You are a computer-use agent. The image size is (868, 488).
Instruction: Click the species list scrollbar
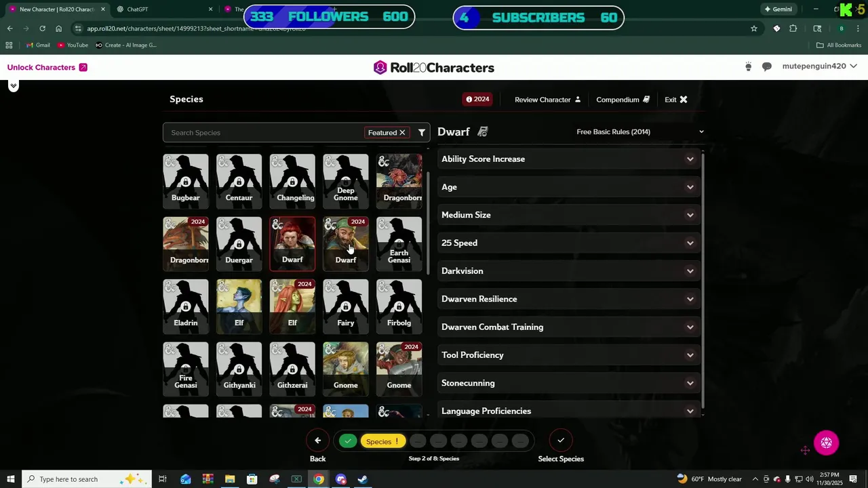428,224
